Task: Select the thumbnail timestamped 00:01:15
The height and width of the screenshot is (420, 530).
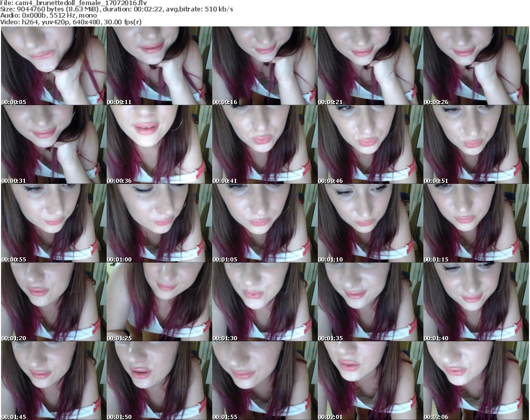Action: 476,224
